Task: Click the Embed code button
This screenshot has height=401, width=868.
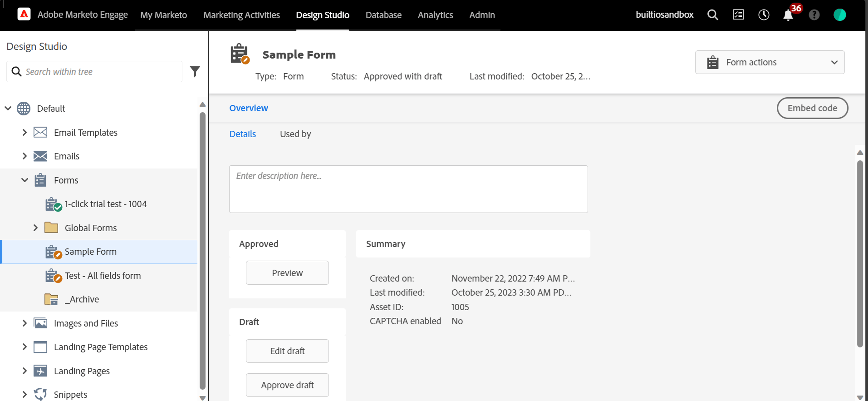Action: point(812,108)
